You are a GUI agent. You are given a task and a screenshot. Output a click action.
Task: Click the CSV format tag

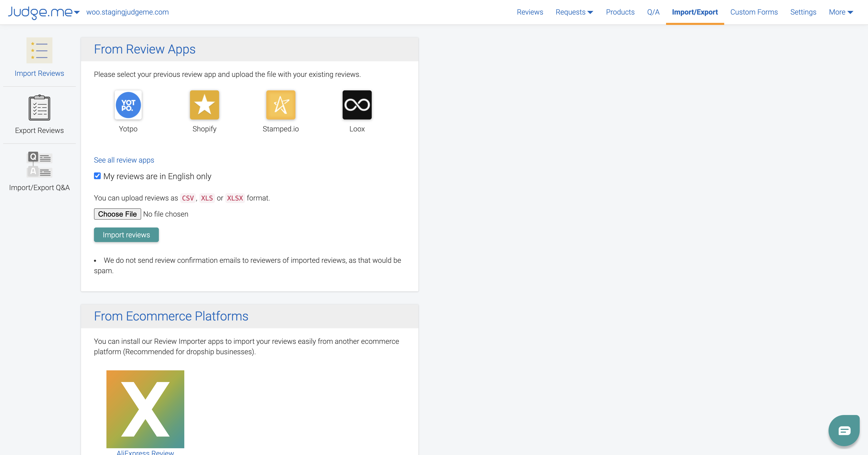point(188,198)
